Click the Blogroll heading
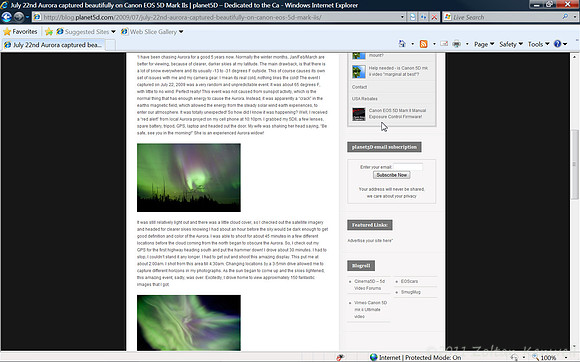This screenshot has height=362, width=580. click(361, 265)
